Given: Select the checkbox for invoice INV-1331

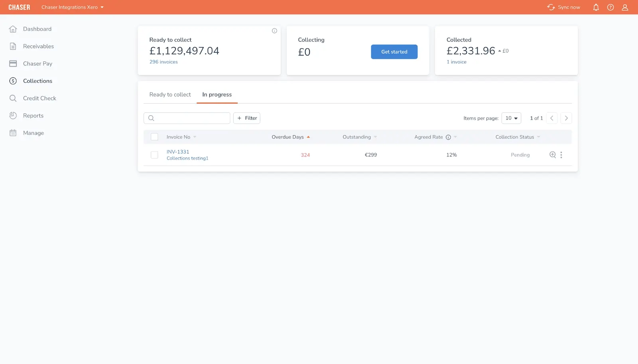Looking at the screenshot, I should coord(154,155).
